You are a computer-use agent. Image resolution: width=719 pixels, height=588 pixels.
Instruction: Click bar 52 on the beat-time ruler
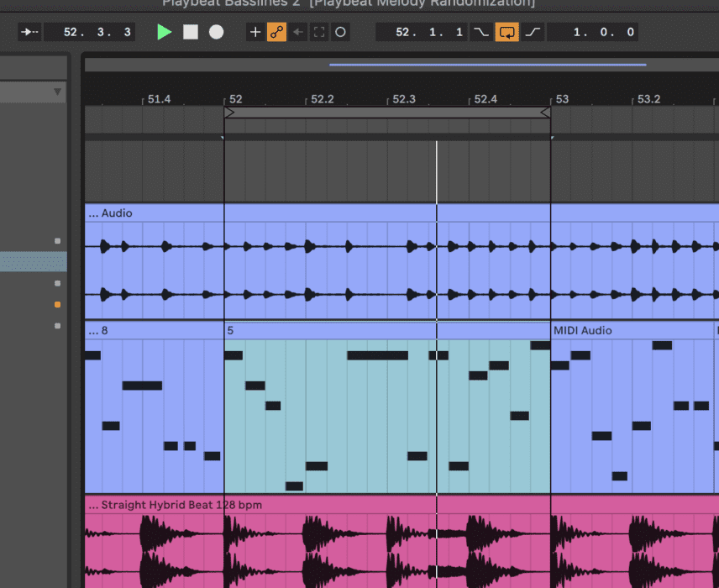point(236,99)
